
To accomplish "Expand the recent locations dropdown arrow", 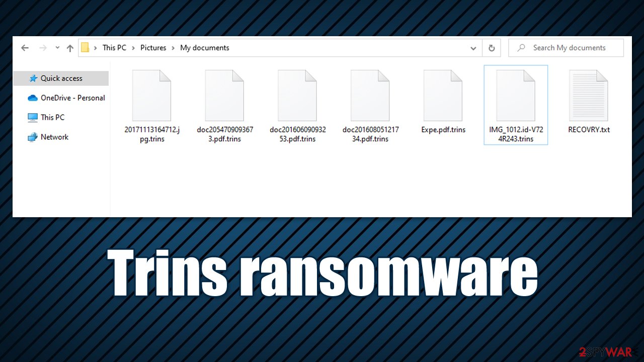I will coord(57,47).
